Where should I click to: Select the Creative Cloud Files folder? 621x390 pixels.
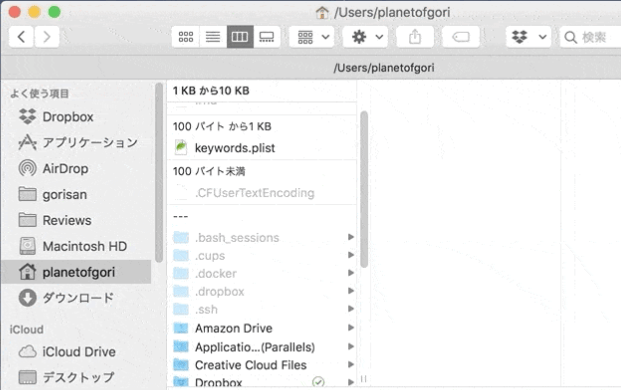pos(261,365)
